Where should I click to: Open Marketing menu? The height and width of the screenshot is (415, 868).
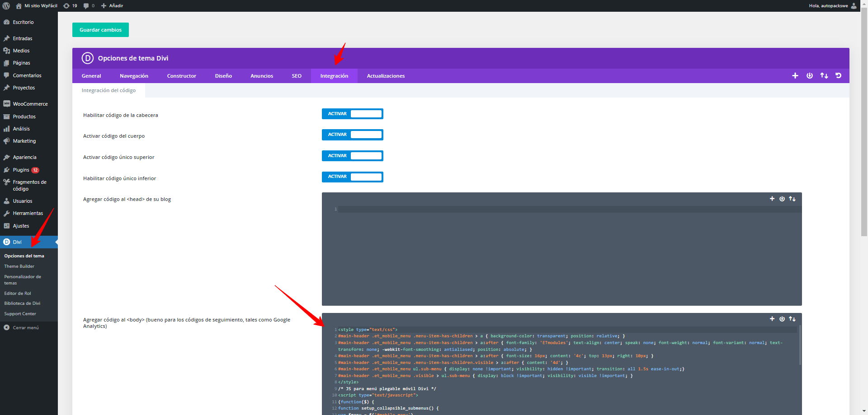tap(29, 141)
